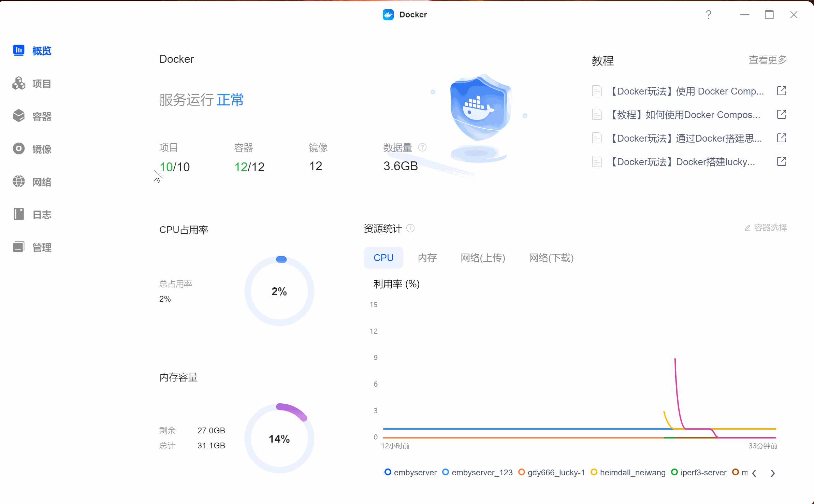
Task: Open 【教程】如何使用Docker Compos tutorial link
Action: tap(684, 115)
